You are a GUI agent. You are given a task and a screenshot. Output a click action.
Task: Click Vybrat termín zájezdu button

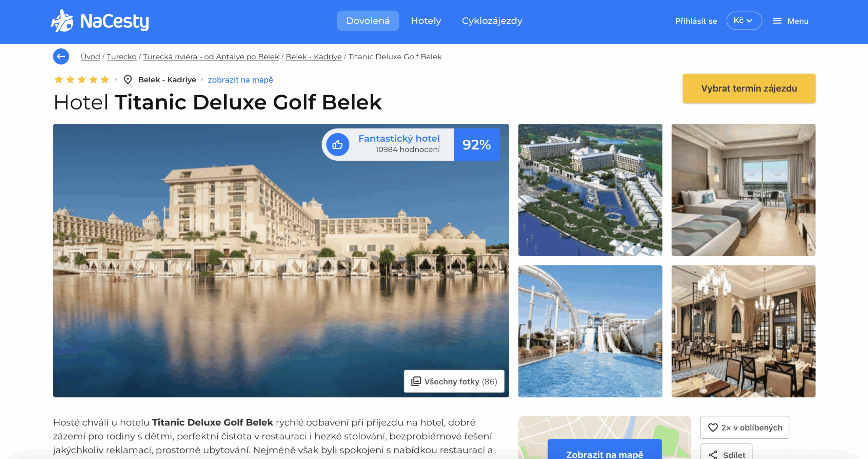(x=749, y=88)
